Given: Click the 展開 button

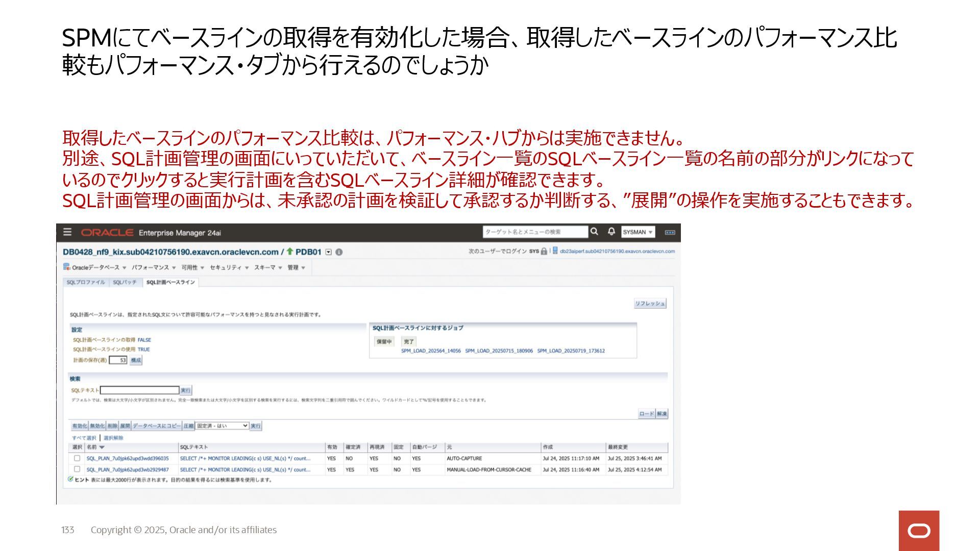Looking at the screenshot, I should (125, 426).
